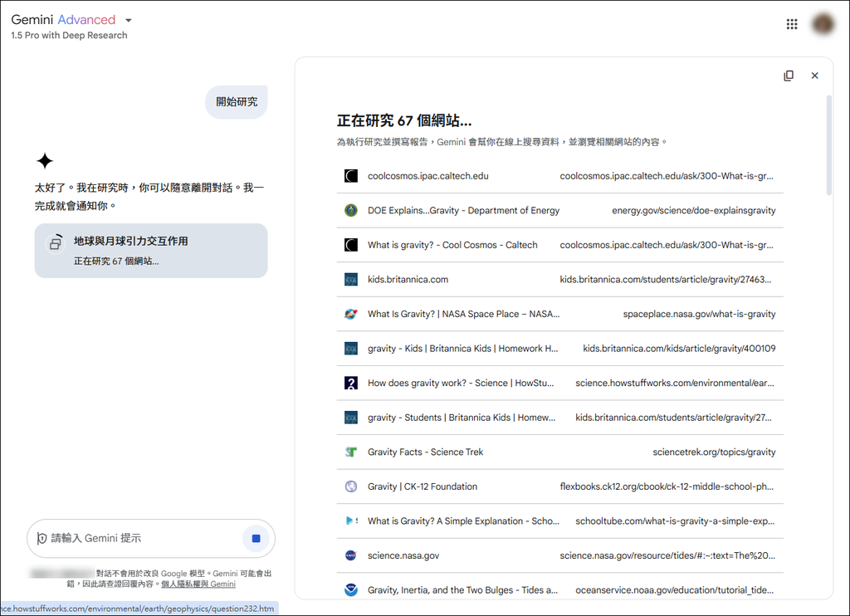The width and height of the screenshot is (850, 616).
Task: Click the shield icon in the prompt box
Action: point(42,539)
